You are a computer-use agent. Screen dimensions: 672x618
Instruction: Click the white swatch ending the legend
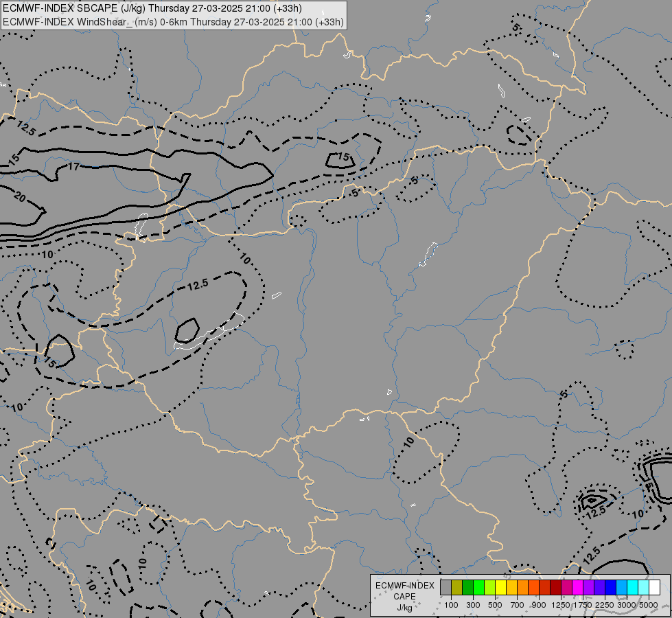click(654, 587)
